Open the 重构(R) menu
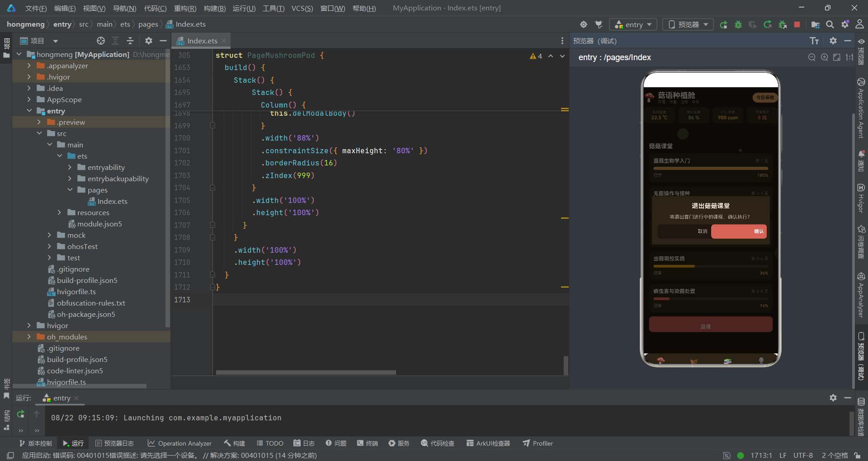Screen dimensions: 868x461 point(185,8)
